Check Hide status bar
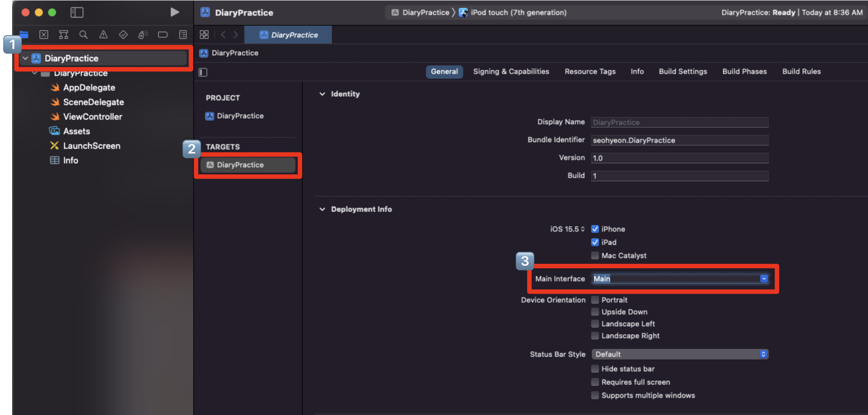This screenshot has height=415, width=868. (595, 369)
